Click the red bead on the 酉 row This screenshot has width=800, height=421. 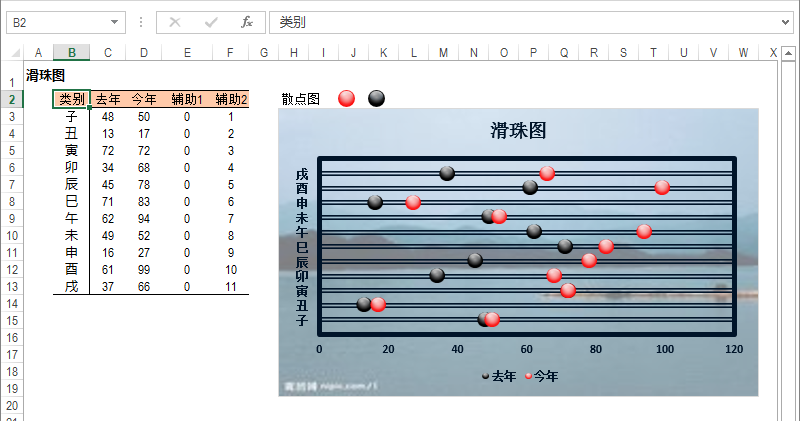(662, 187)
